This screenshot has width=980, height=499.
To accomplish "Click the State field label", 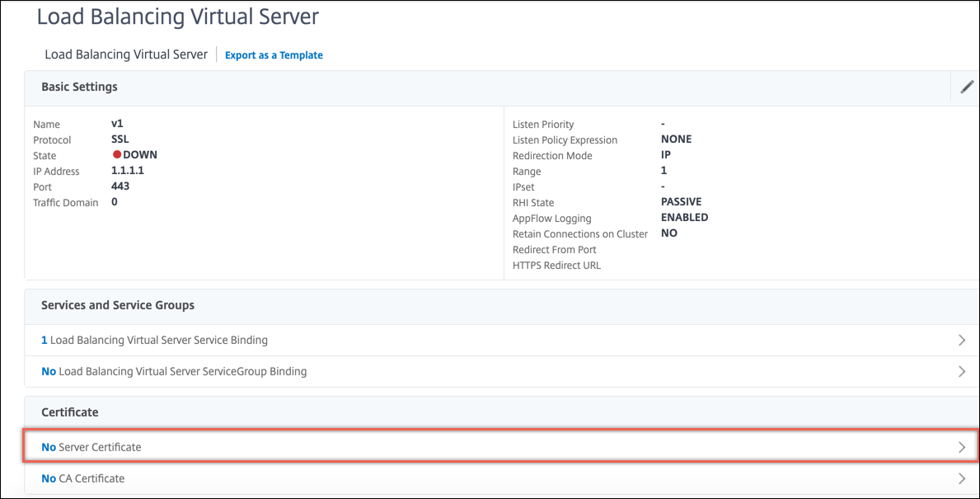I will point(45,156).
